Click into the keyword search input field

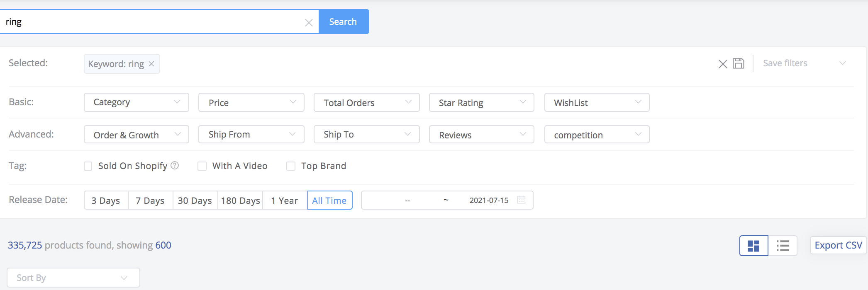click(154, 22)
